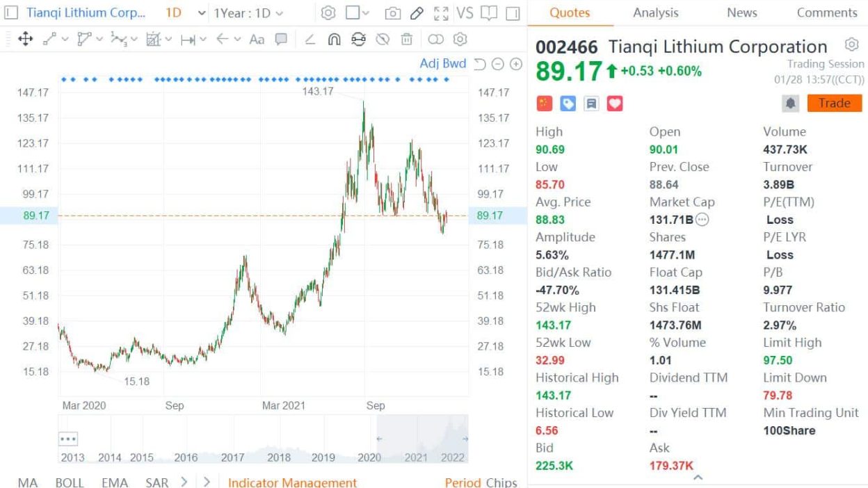868x488 pixels.
Task: Switch to the News tab
Action: point(742,13)
